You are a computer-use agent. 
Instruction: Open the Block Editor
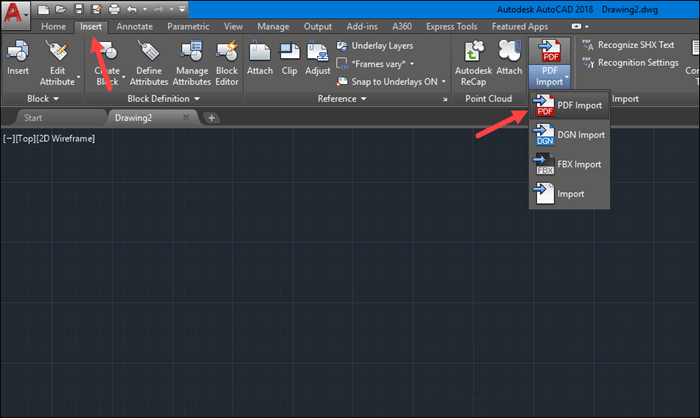click(226, 58)
